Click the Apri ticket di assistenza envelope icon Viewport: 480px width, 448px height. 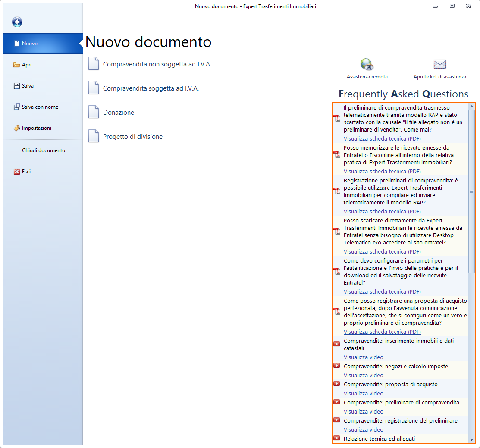[439, 64]
